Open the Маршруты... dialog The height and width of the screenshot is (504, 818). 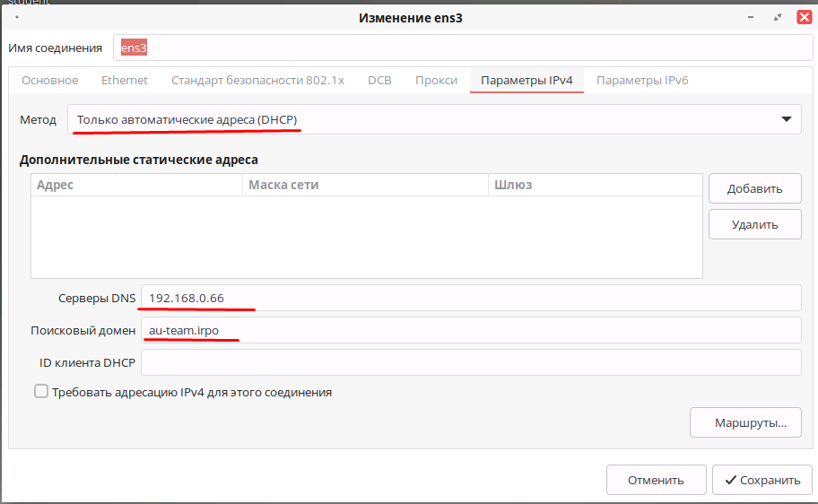[x=744, y=422]
